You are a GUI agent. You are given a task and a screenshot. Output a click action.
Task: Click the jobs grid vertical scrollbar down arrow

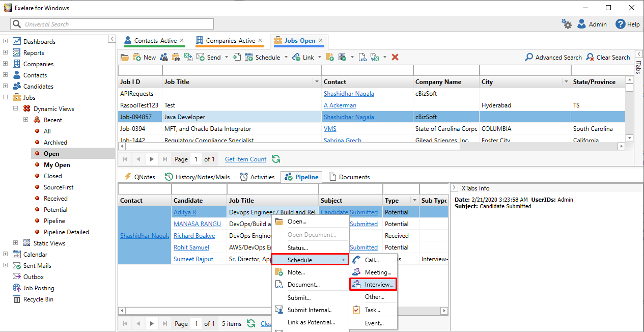(x=630, y=138)
